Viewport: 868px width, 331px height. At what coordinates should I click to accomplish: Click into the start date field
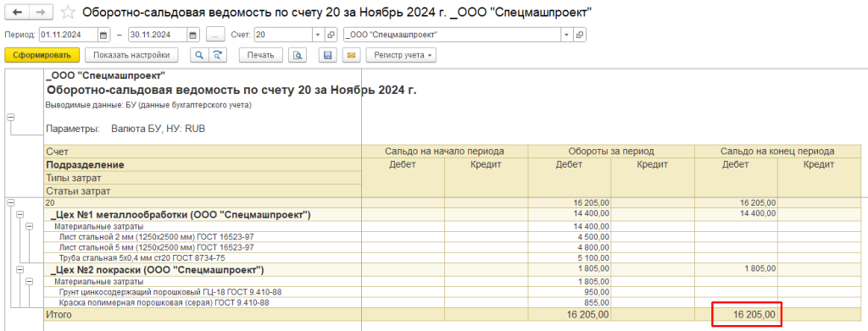(69, 35)
